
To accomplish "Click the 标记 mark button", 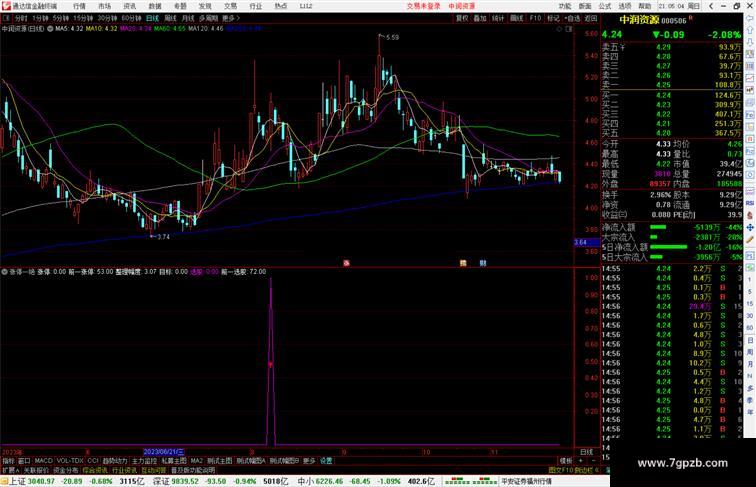I will point(553,18).
